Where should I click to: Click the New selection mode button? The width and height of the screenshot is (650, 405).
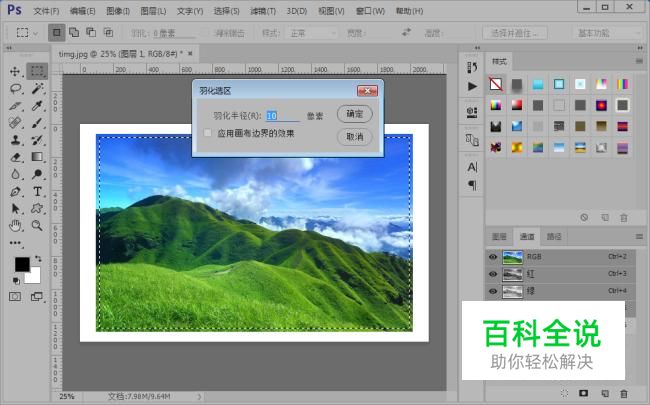click(57, 32)
